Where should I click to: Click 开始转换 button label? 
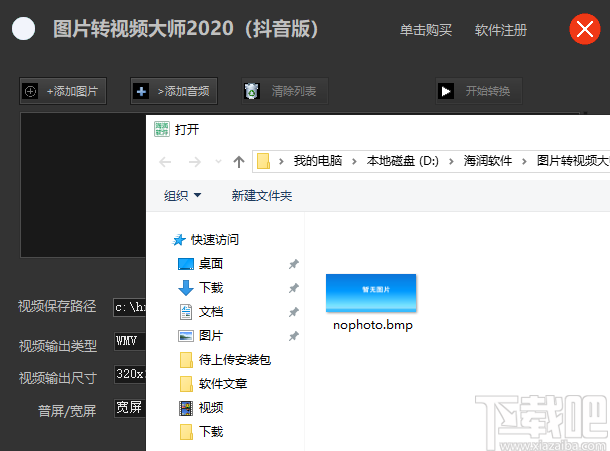pos(488,91)
